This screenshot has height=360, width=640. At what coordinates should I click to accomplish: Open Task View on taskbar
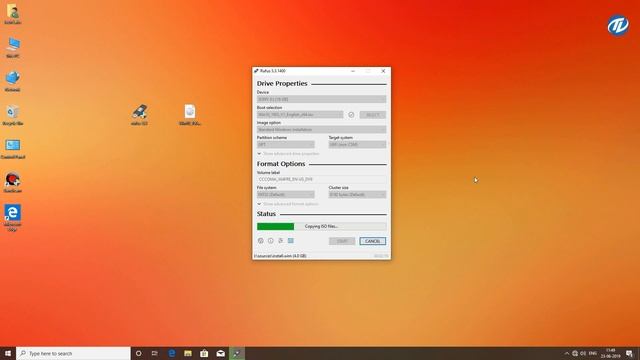[155, 353]
